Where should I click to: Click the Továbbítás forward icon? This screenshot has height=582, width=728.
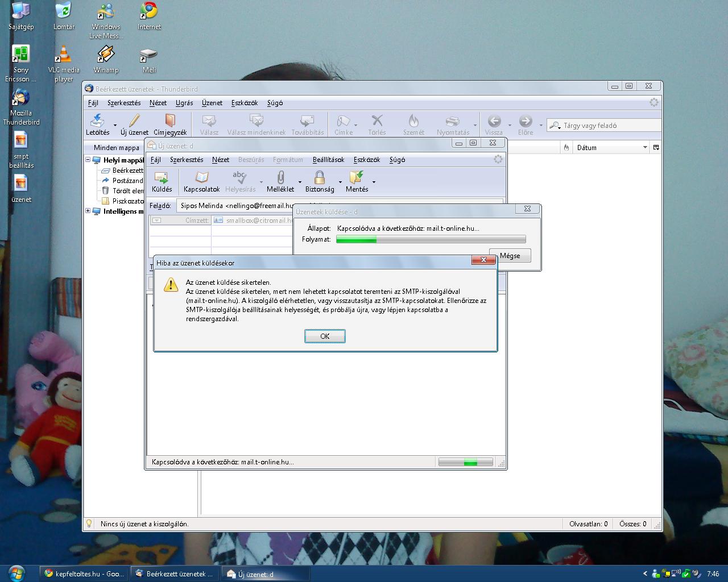click(307, 120)
